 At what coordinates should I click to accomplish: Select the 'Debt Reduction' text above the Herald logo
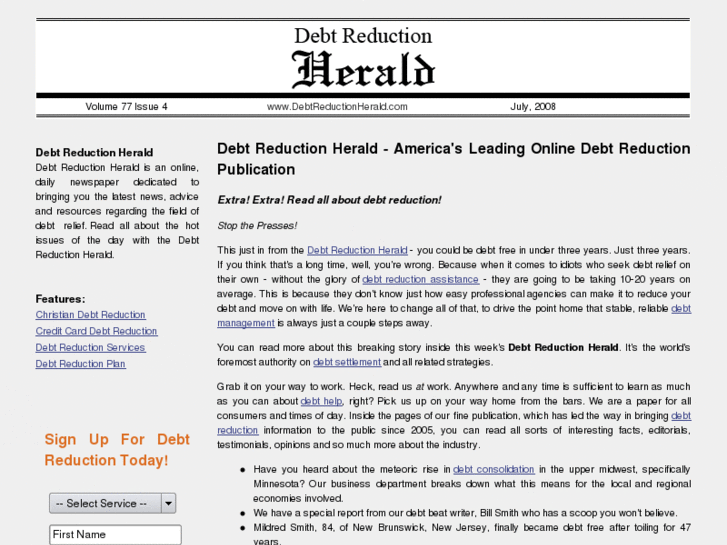coord(363,36)
